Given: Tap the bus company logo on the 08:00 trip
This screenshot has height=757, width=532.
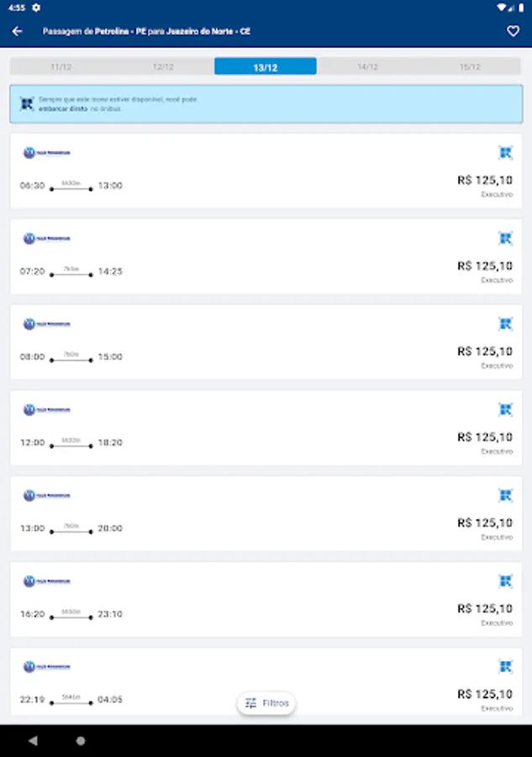Looking at the screenshot, I should coord(45,324).
